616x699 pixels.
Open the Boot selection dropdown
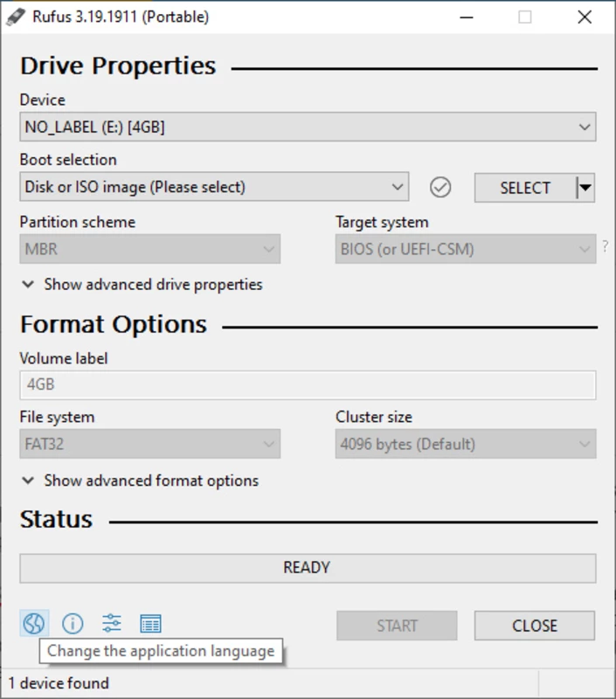[x=214, y=187]
